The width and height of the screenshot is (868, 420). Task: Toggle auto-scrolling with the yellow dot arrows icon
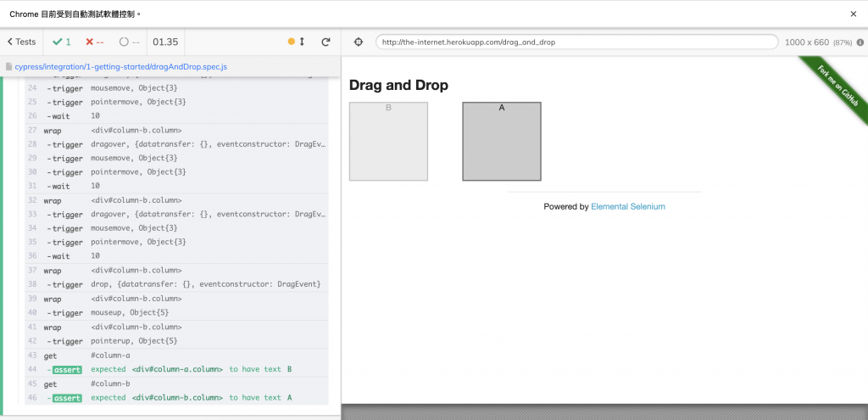click(297, 42)
